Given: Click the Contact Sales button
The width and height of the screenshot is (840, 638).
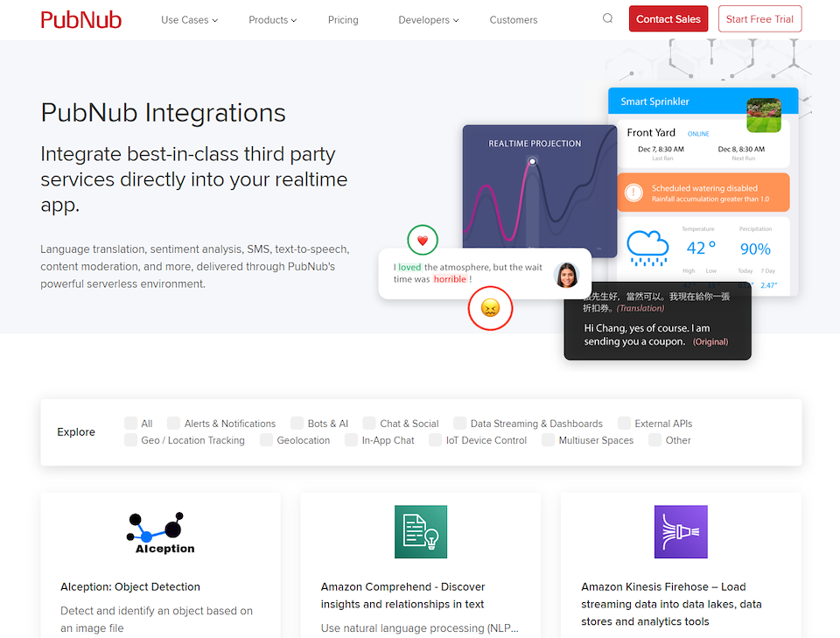Looking at the screenshot, I should [668, 19].
